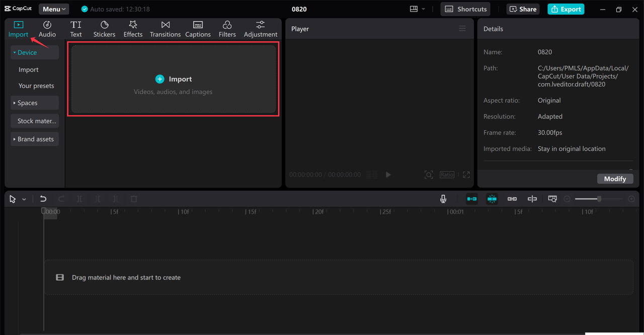The image size is (644, 335).
Task: Click the Player preview-quality grid icon
Action: point(372,175)
